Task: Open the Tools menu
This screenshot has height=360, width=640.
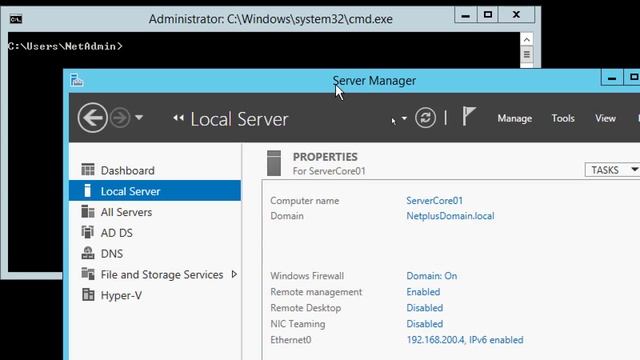Action: pos(563,118)
